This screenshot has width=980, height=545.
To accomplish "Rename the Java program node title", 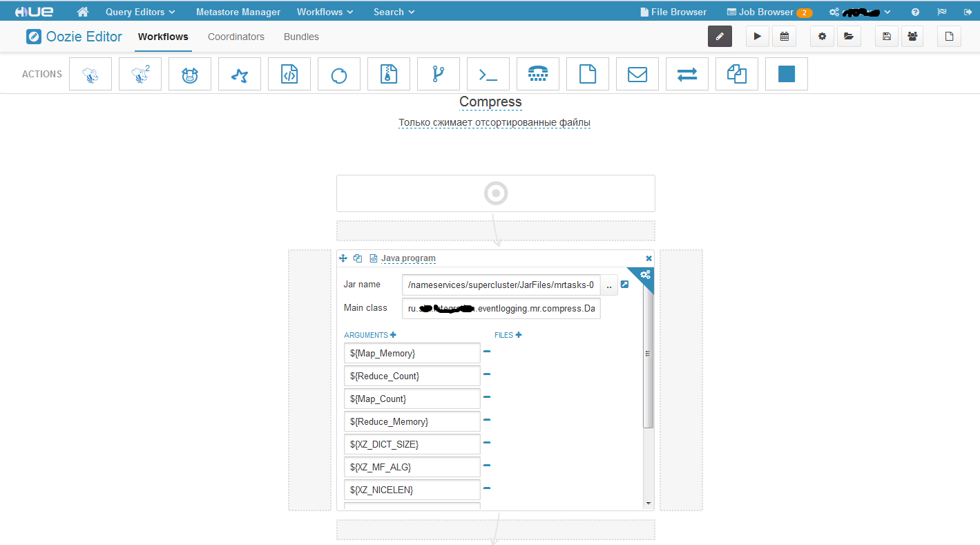I will click(x=408, y=258).
